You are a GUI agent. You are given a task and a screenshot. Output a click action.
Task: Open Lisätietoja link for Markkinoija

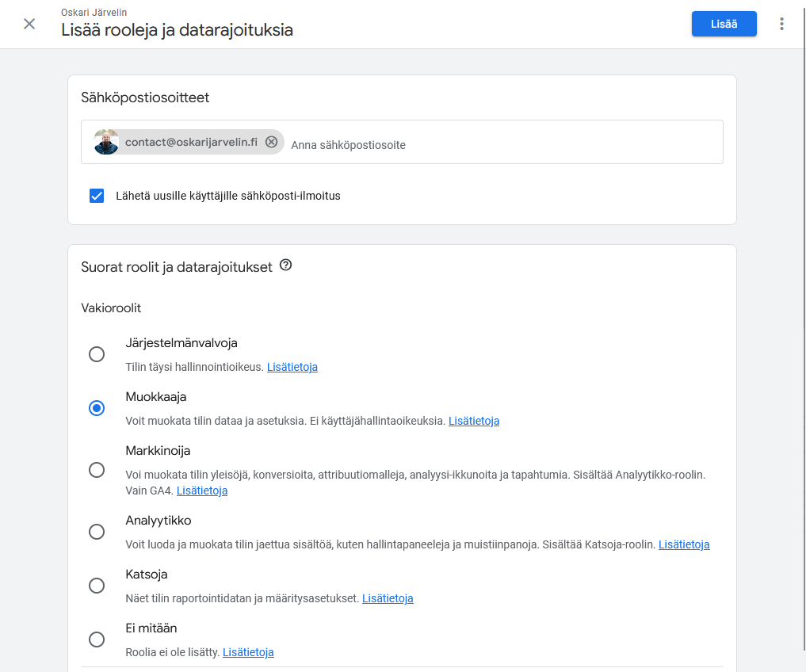click(202, 491)
